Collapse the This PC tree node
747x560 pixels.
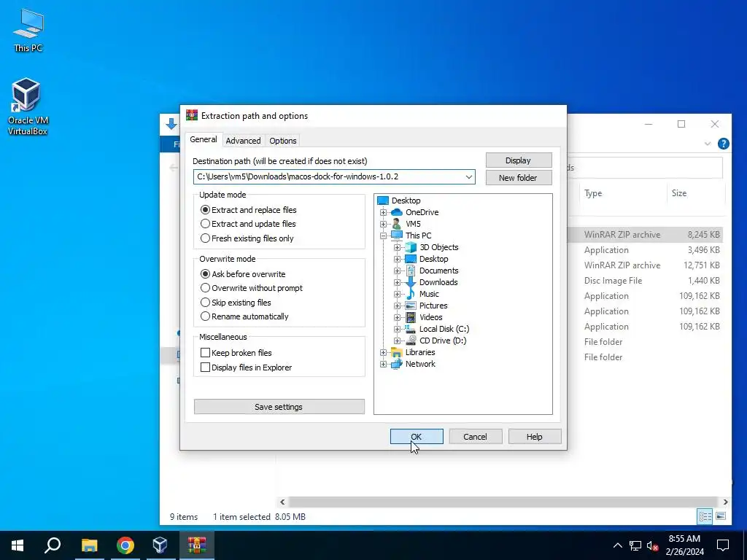coord(383,236)
